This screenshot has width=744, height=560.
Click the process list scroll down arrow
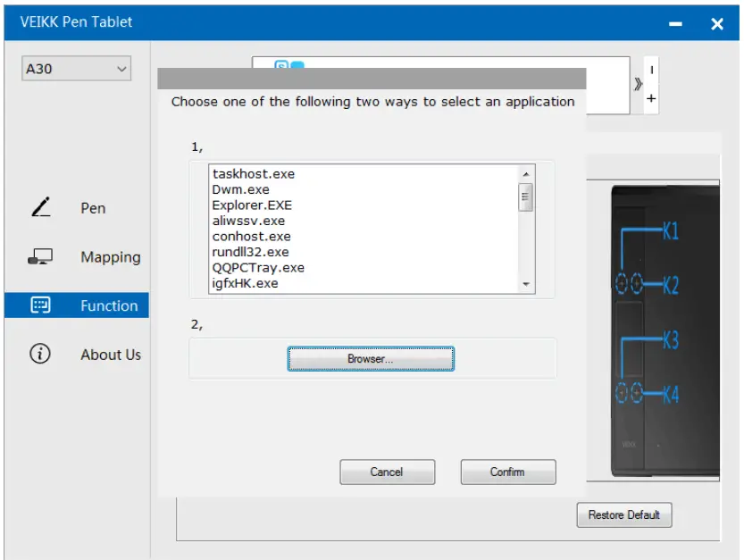(x=526, y=284)
